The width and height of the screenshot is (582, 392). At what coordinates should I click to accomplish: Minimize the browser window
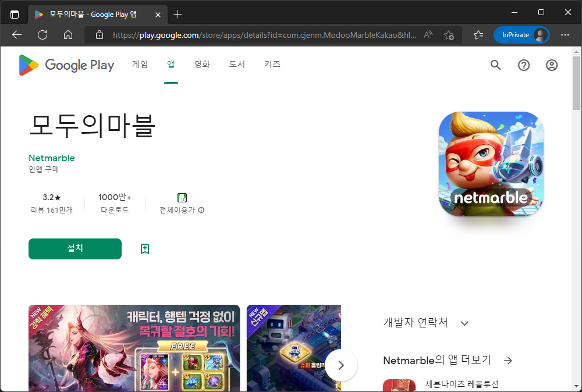click(x=514, y=12)
